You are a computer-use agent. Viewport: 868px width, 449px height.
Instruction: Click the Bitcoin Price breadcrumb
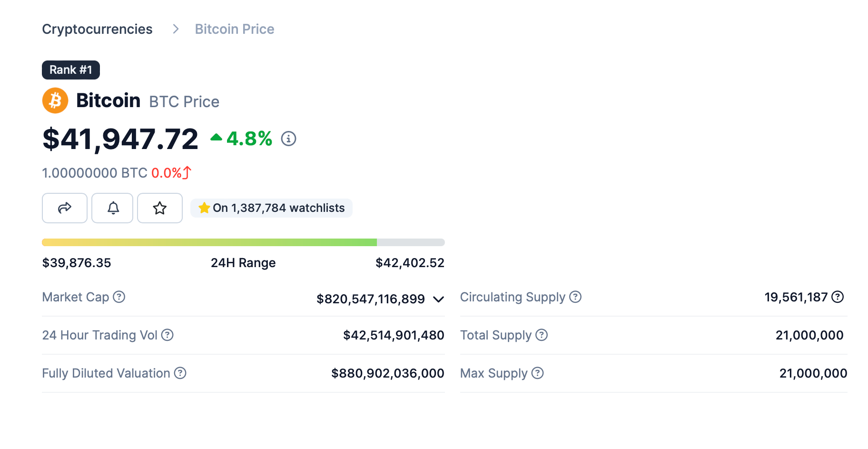pyautogui.click(x=235, y=29)
